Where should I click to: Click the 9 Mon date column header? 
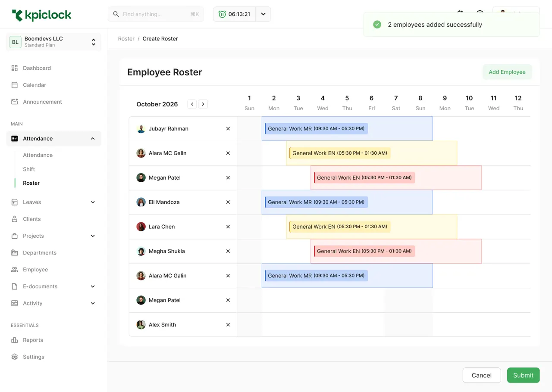coord(445,103)
